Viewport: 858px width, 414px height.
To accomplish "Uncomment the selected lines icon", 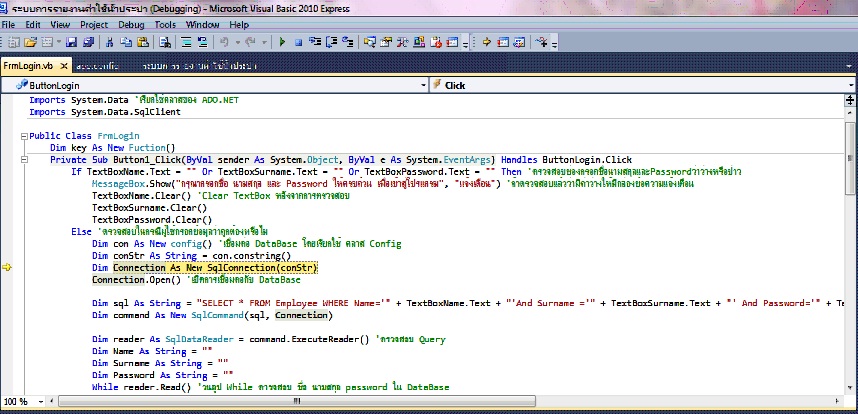I will coord(202,42).
